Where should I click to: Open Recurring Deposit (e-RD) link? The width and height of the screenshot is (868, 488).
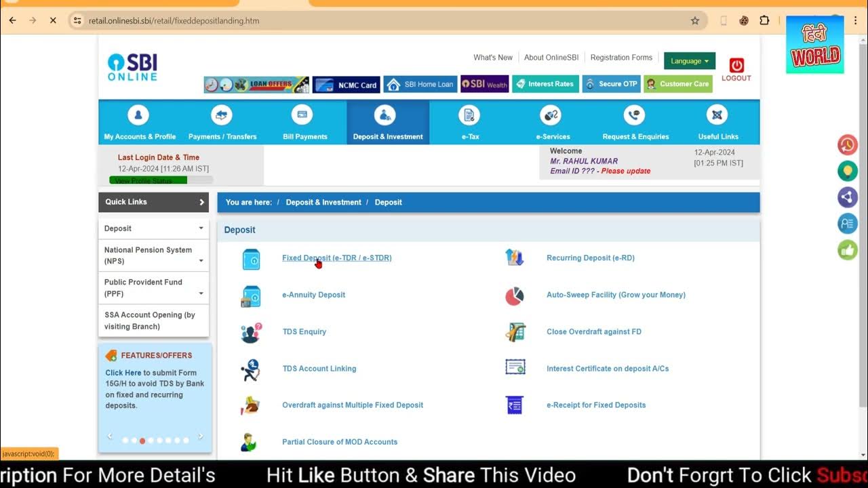tap(591, 258)
